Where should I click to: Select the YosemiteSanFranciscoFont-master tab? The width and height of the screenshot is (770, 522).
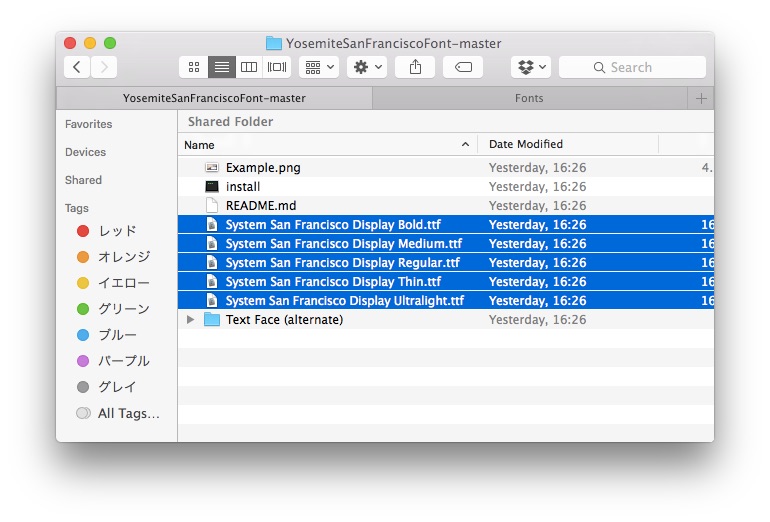click(x=215, y=98)
